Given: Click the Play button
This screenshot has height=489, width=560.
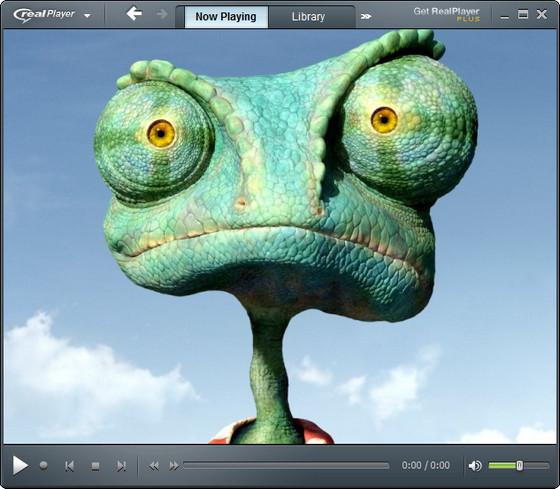Looking at the screenshot, I should [20, 465].
